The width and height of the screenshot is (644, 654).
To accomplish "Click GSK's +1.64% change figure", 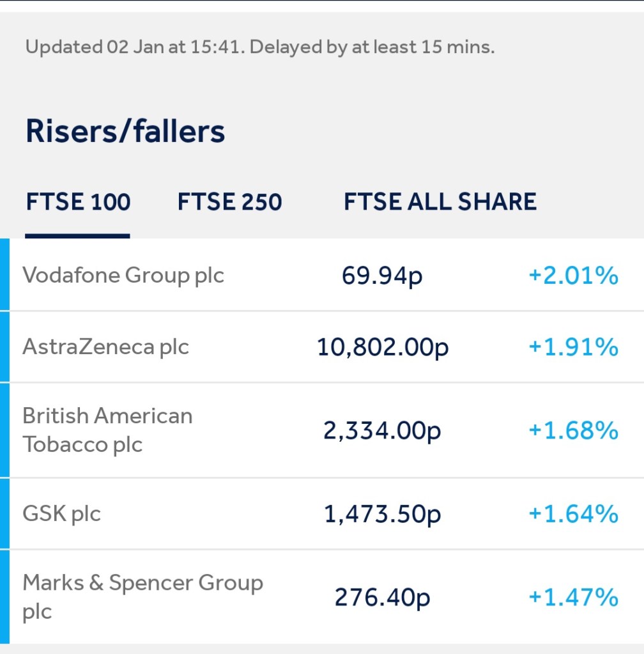I will [x=573, y=514].
